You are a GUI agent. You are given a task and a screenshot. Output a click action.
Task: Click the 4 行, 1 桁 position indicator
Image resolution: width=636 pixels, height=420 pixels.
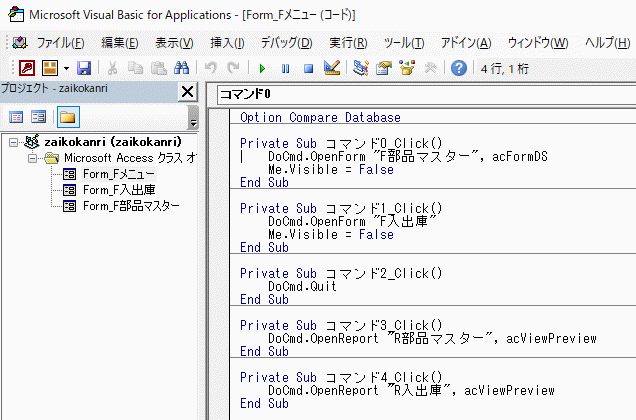[x=504, y=69]
